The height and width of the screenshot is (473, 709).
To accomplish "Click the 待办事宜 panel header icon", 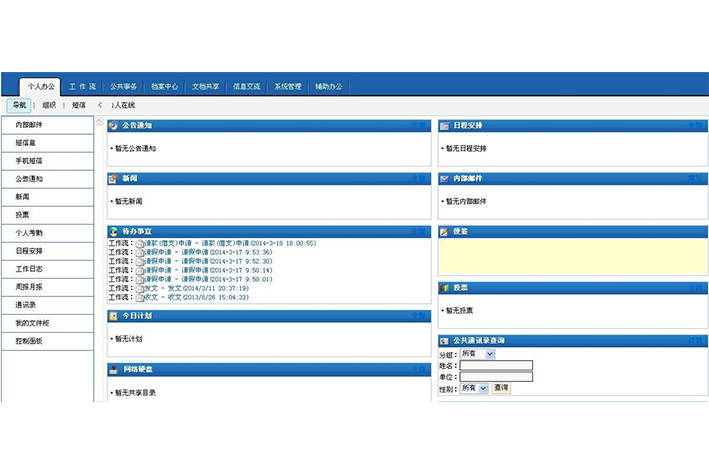I will pyautogui.click(x=113, y=232).
